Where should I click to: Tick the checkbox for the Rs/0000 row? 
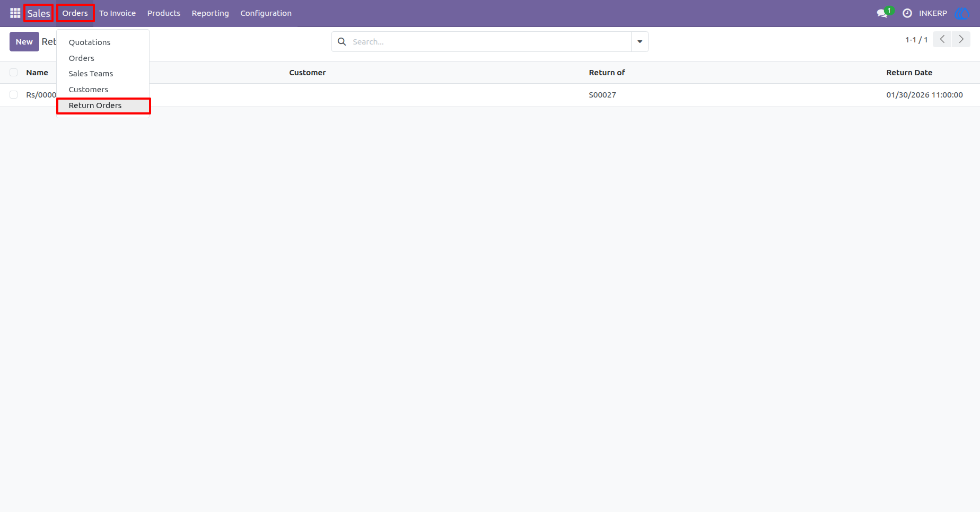tap(14, 95)
